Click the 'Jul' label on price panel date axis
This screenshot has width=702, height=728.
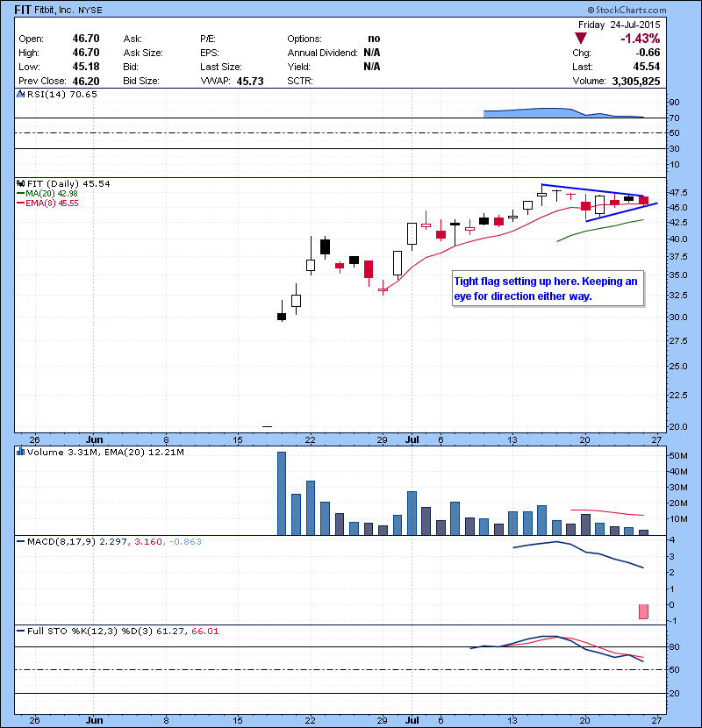tap(412, 439)
